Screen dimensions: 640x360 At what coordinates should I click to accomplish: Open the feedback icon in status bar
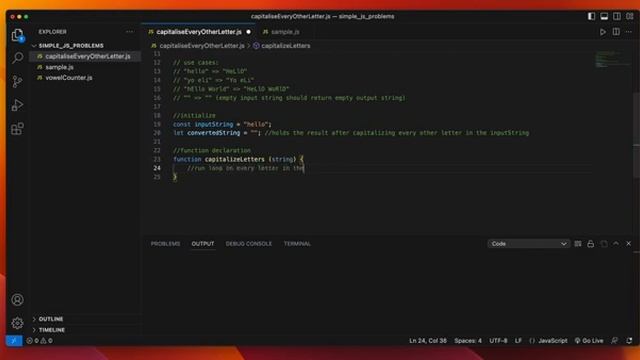[x=614, y=340]
